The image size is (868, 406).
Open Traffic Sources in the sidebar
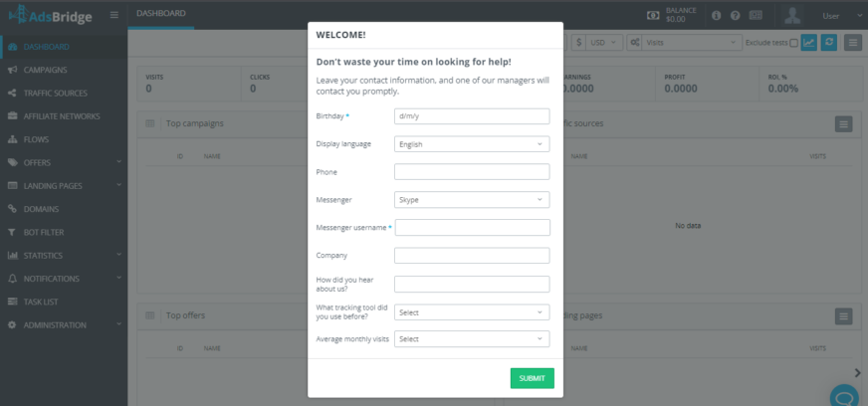tap(55, 93)
